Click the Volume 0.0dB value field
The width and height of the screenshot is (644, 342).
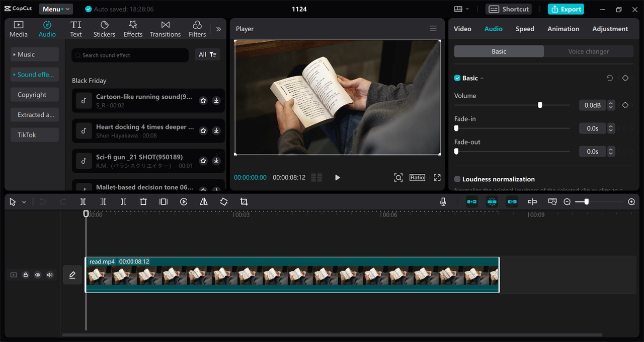coord(592,105)
